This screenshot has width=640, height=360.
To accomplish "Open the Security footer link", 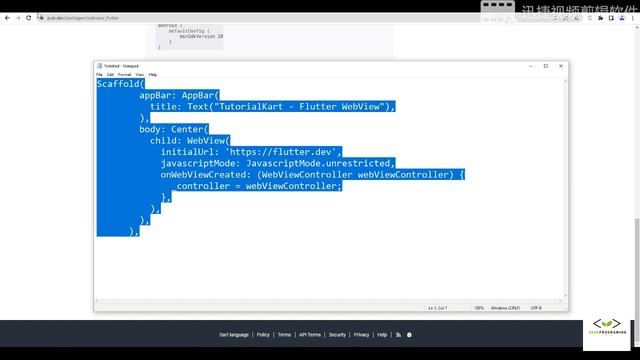I will point(337,335).
